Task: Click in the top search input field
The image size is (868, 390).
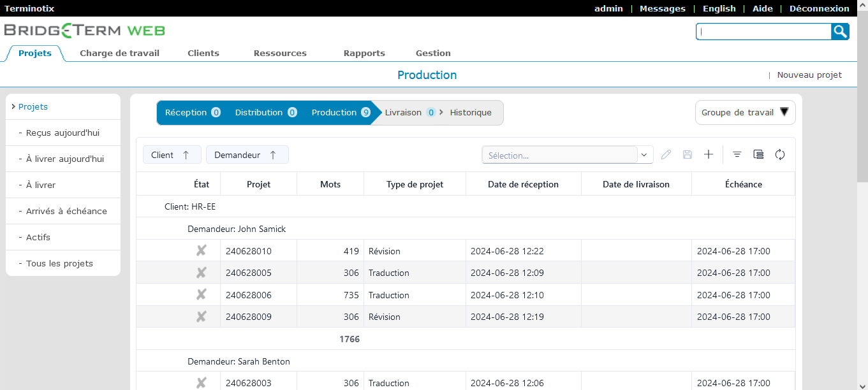Action: point(763,31)
